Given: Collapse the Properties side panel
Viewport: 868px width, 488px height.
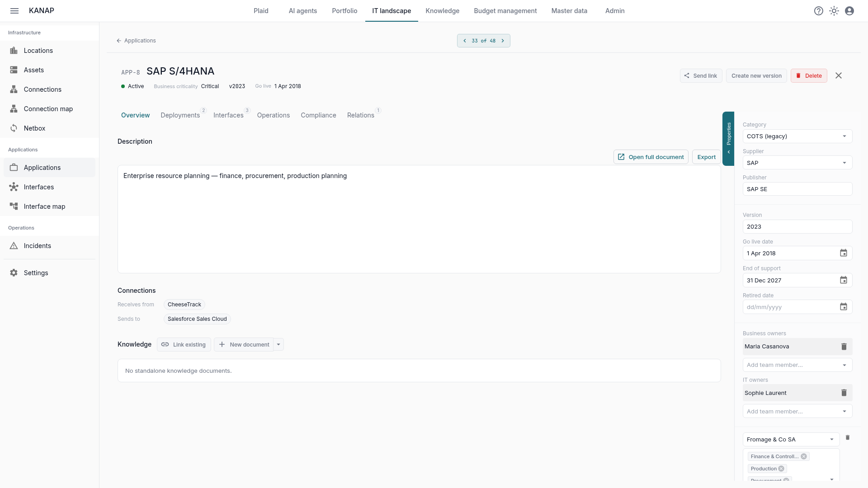Looking at the screenshot, I should click(x=728, y=139).
